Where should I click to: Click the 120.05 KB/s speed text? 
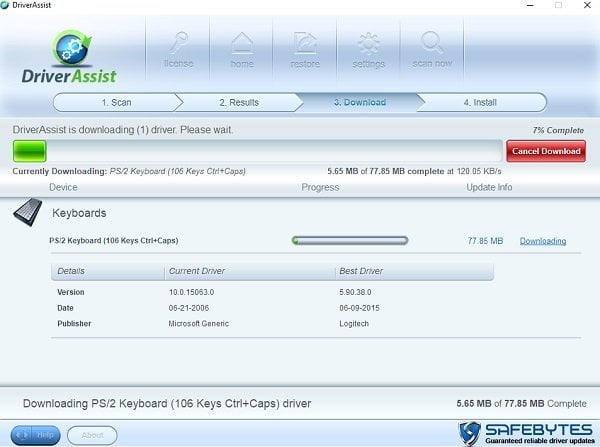[479, 171]
